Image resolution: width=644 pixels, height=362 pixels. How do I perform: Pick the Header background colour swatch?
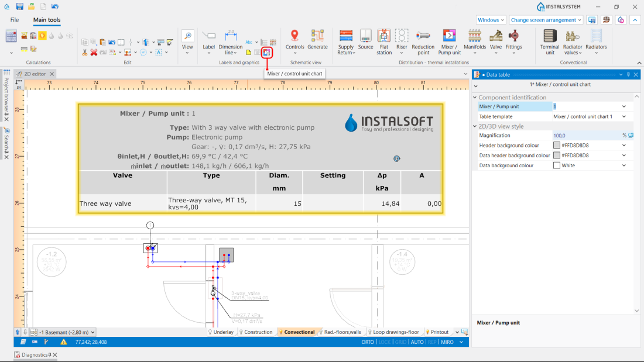557,145
